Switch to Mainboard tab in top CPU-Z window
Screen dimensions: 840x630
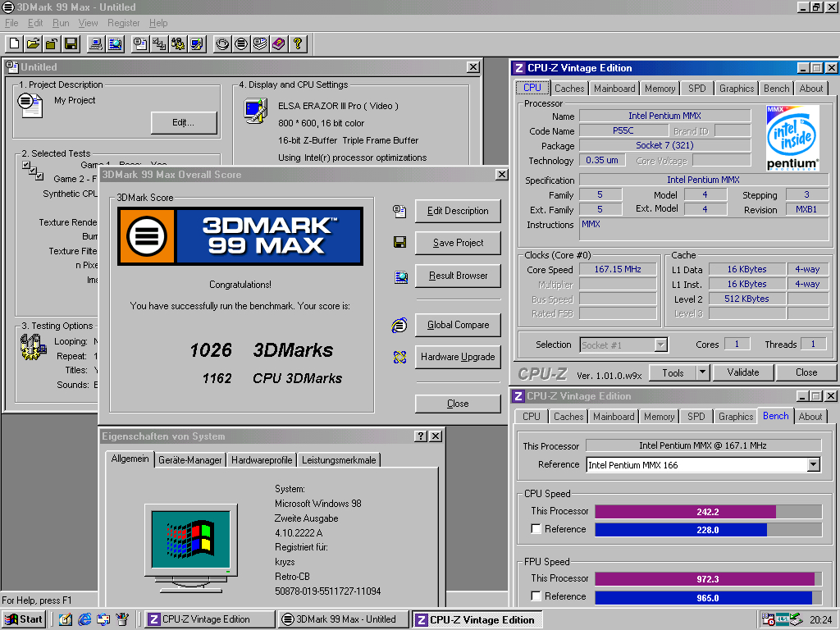pos(614,89)
